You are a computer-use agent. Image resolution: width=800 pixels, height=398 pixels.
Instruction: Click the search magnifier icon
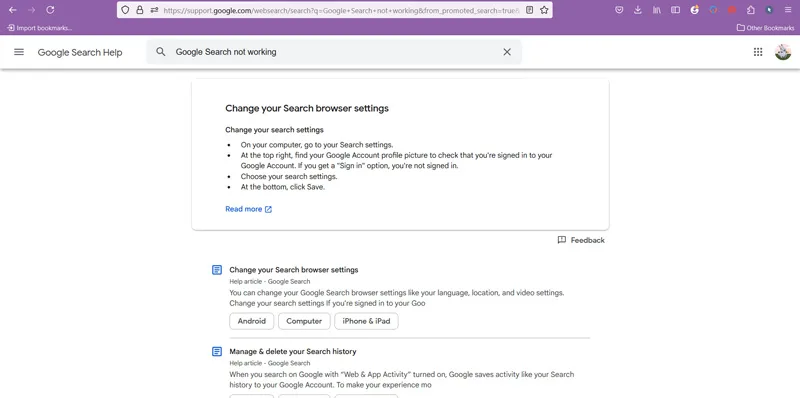[161, 52]
